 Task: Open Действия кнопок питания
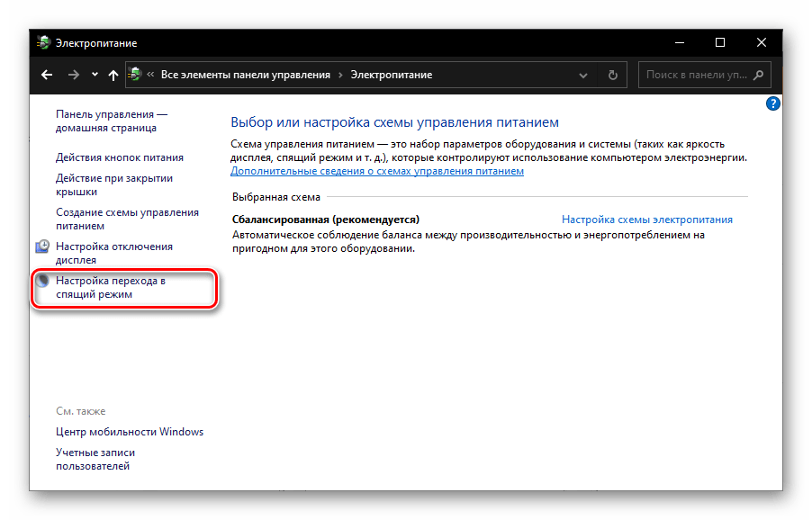120,157
